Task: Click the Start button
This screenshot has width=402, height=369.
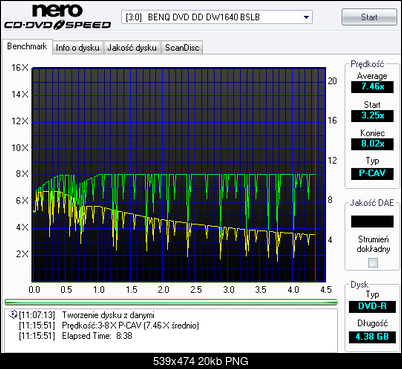Action: (369, 17)
